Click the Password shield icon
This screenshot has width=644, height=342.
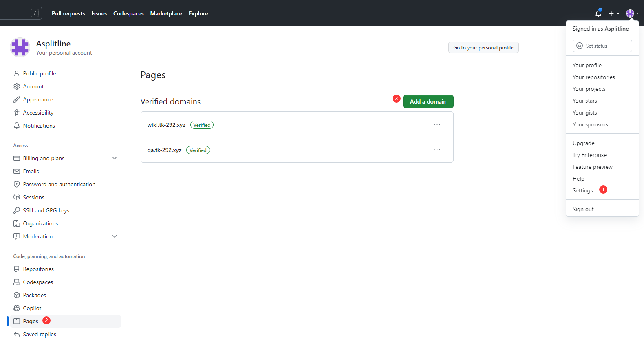(x=17, y=184)
